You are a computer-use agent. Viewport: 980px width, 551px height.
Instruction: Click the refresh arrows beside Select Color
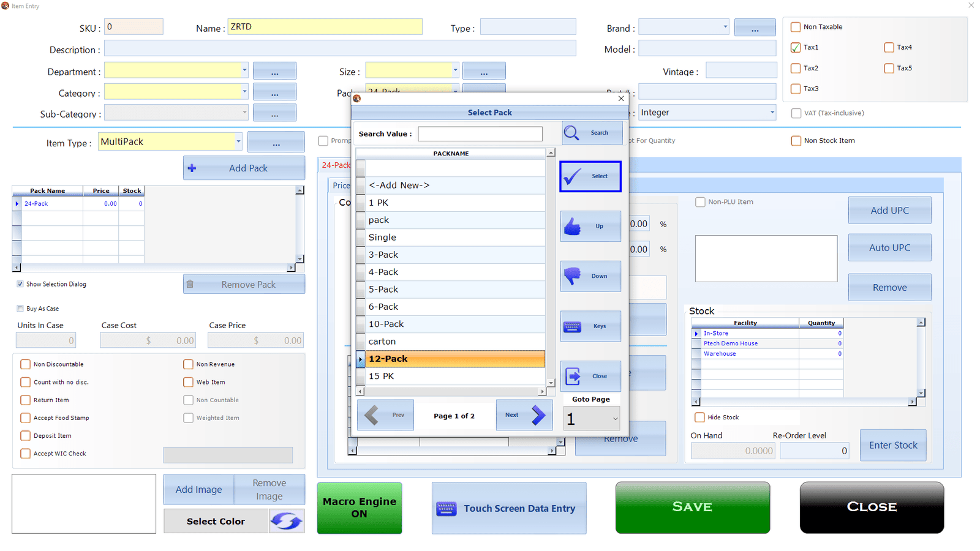point(287,521)
